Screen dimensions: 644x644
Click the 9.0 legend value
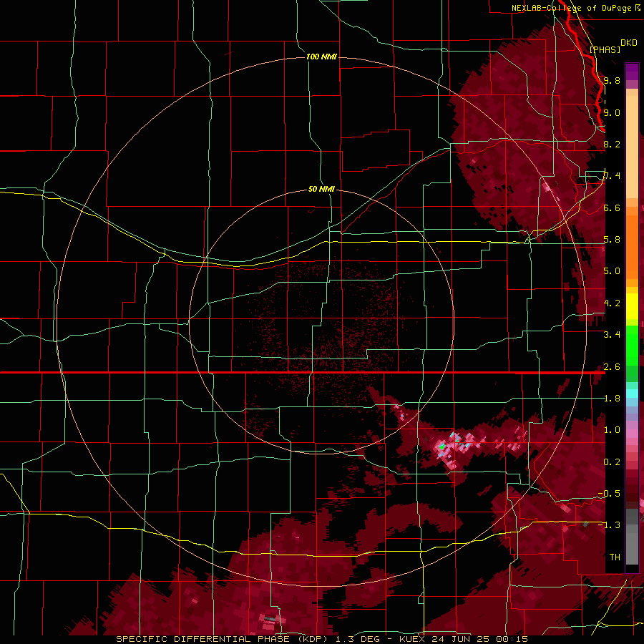pos(612,112)
